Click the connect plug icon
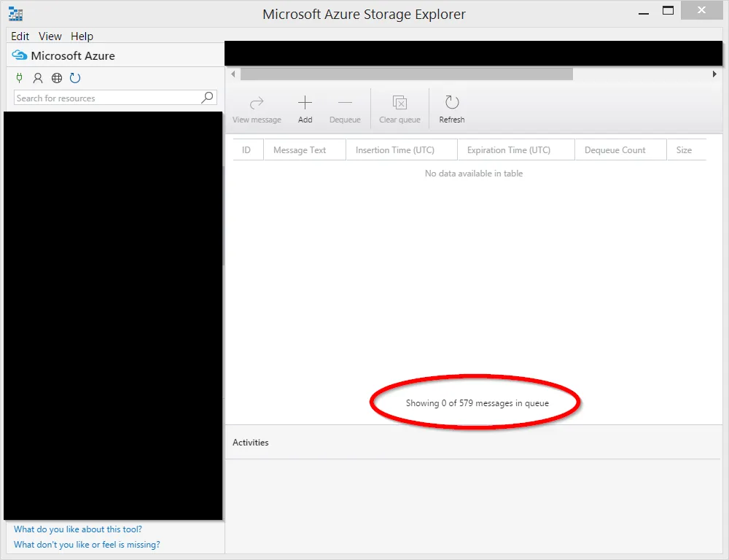The height and width of the screenshot is (560, 729). 19,78
